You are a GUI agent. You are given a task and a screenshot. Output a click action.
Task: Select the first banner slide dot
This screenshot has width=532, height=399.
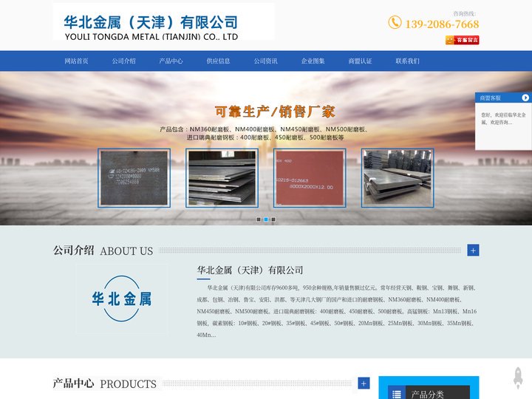[x=259, y=219]
